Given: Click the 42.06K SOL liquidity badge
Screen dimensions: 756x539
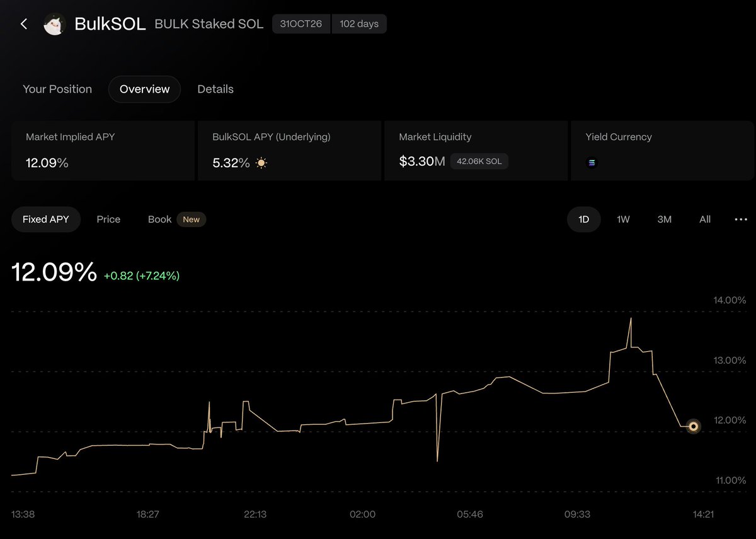Looking at the screenshot, I should (x=479, y=161).
